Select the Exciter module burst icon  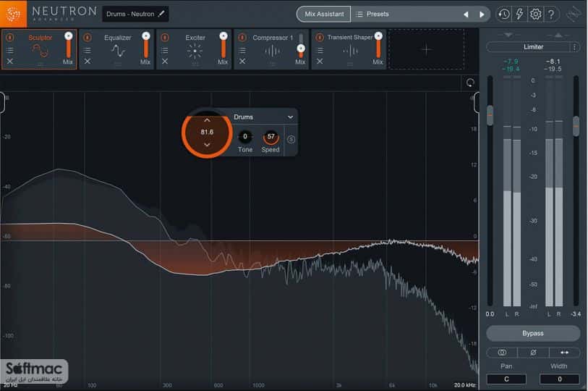click(x=195, y=51)
